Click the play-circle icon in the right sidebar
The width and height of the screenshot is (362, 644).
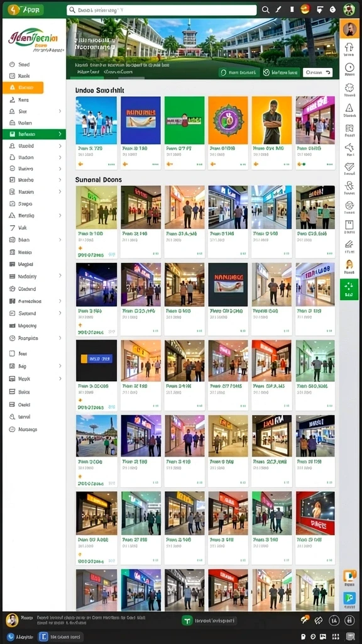click(x=349, y=67)
